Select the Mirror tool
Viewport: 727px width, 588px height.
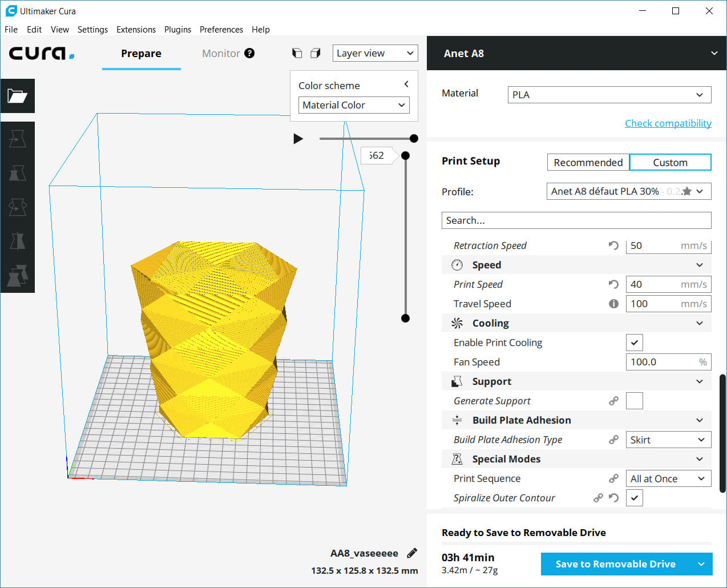(18, 241)
